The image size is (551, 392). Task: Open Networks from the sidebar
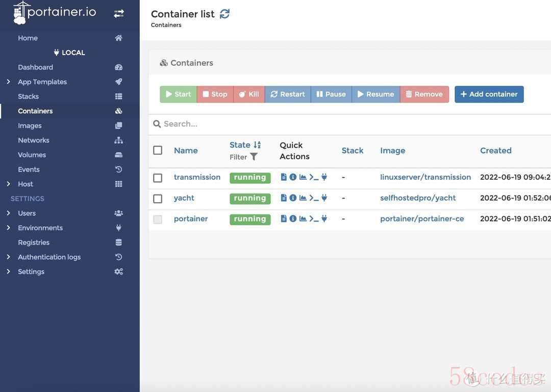pos(34,140)
